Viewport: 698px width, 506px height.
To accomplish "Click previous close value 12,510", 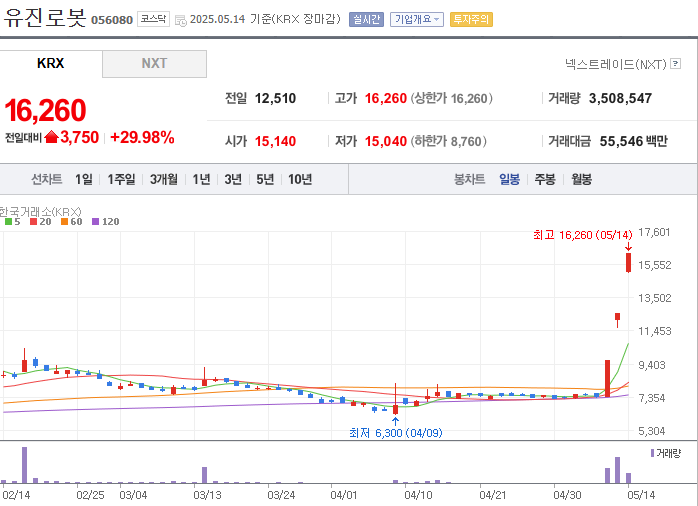I will tap(275, 98).
